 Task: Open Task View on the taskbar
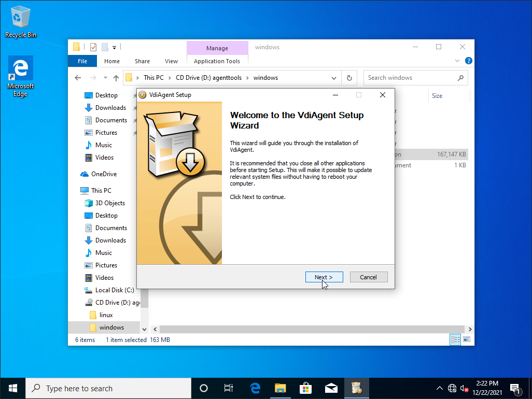tap(229, 389)
